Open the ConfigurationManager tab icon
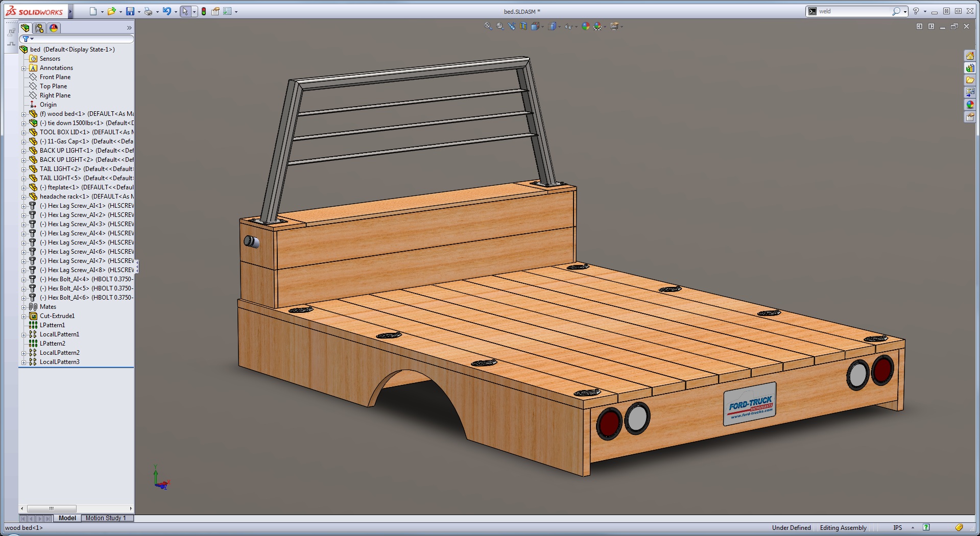This screenshot has height=536, width=980. click(x=40, y=28)
